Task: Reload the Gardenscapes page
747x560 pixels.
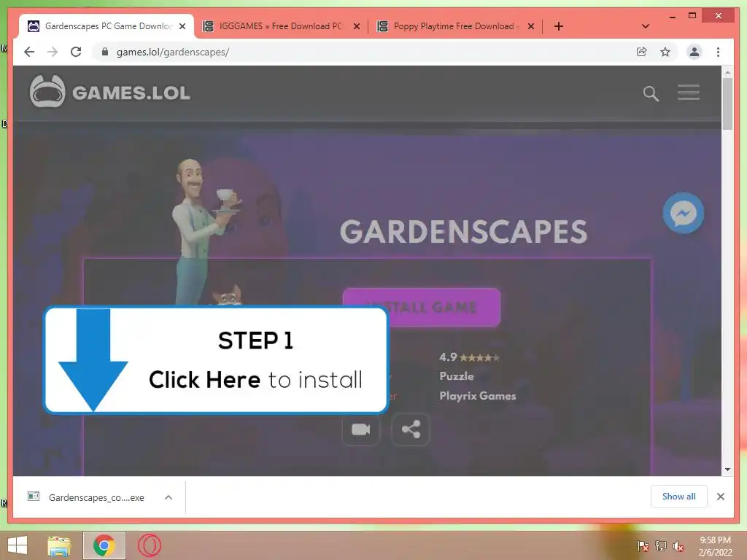Action: [76, 52]
